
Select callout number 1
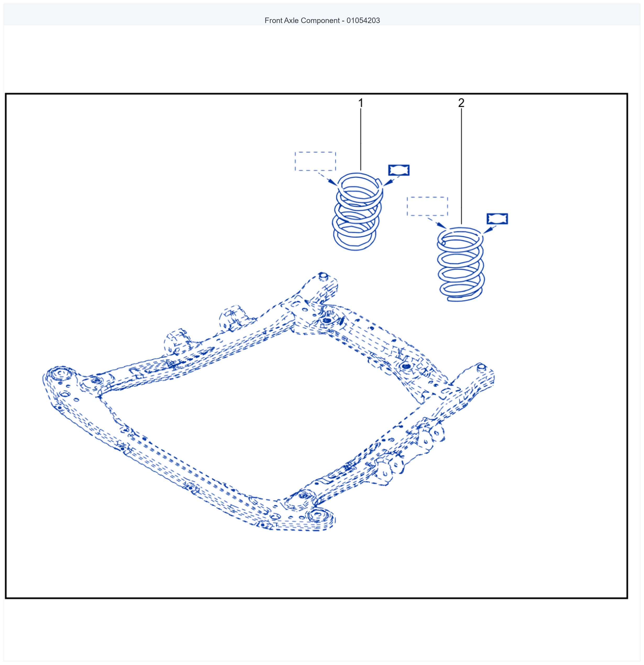[360, 103]
